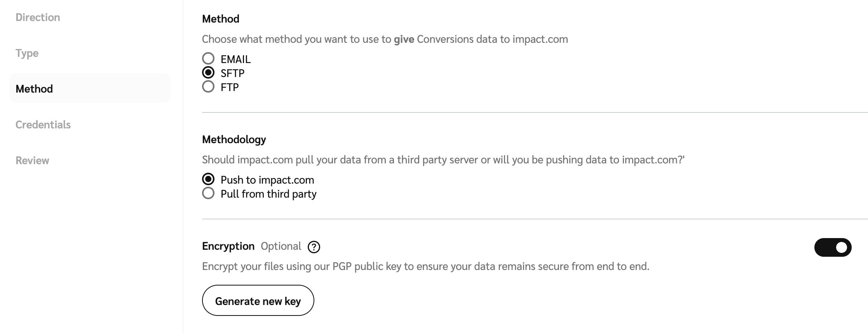Open the Encryption help question-mark icon
The width and height of the screenshot is (868, 333).
(x=314, y=247)
